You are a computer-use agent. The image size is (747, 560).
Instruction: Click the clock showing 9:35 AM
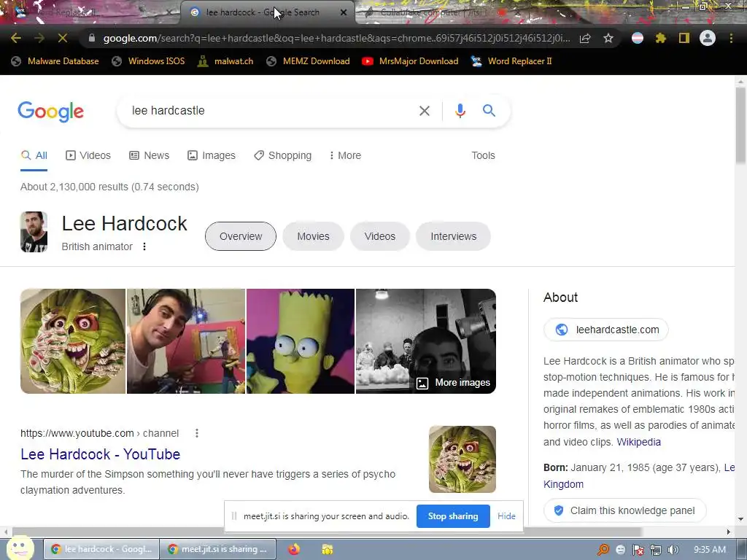(710, 550)
